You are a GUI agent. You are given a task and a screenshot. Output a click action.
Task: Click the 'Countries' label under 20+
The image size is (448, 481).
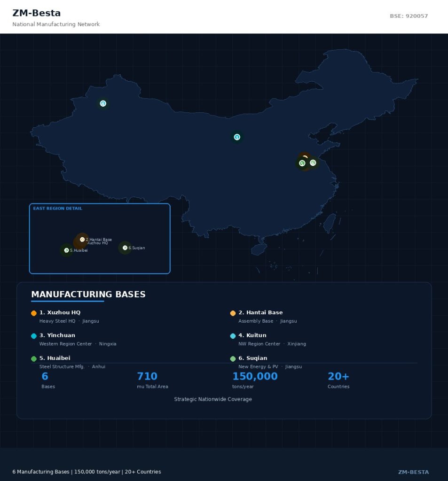338,387
